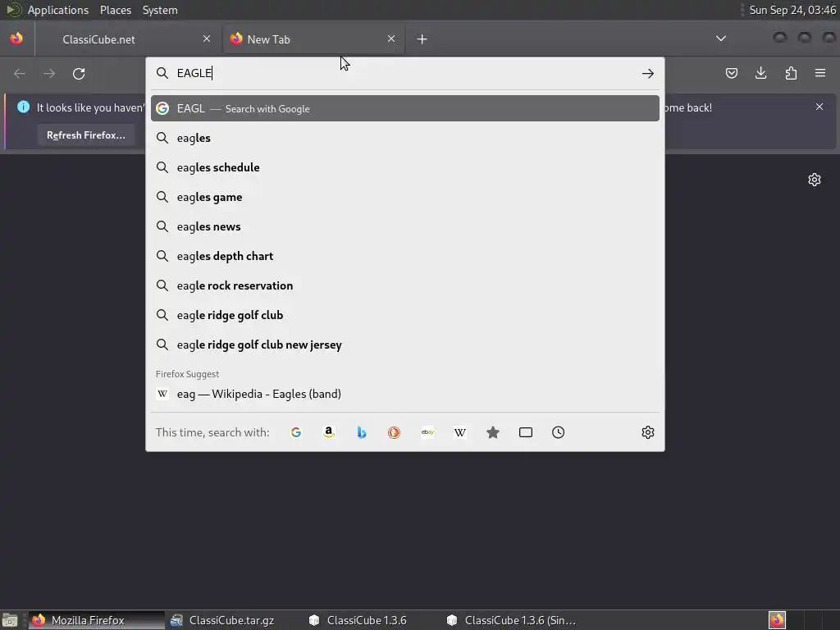Go back to previous page

(20, 73)
